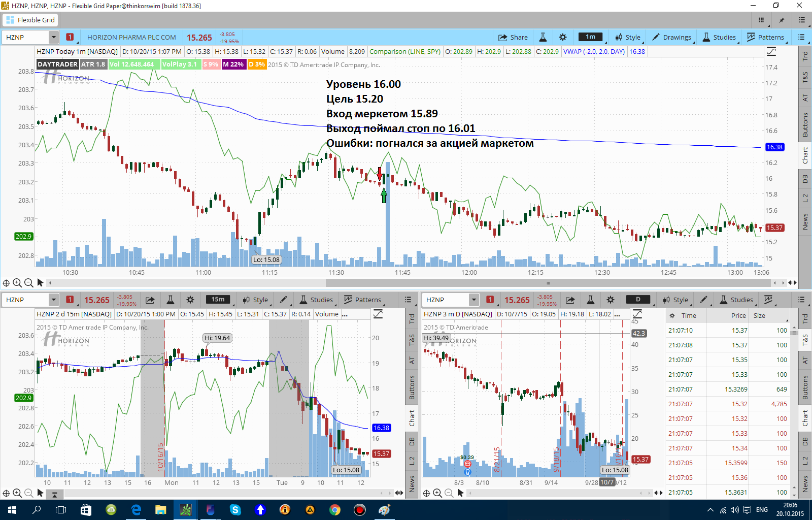Open 1m timeframe selector in top chart

(591, 37)
